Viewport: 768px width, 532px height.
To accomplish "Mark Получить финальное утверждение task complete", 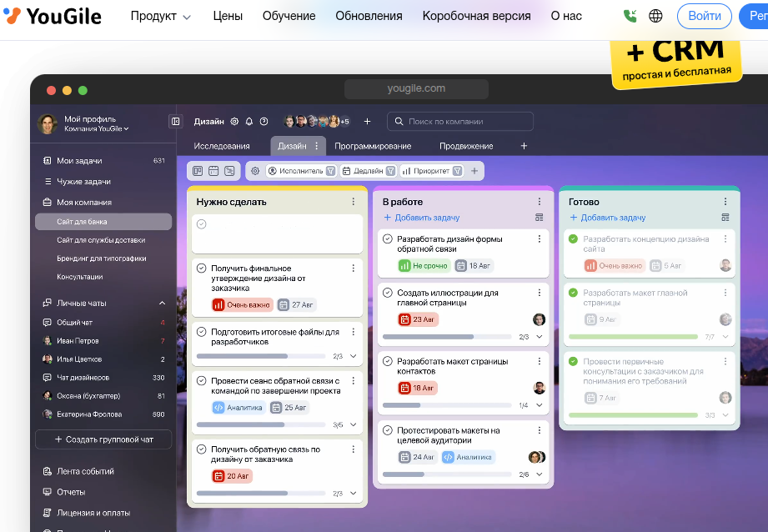I will (201, 269).
